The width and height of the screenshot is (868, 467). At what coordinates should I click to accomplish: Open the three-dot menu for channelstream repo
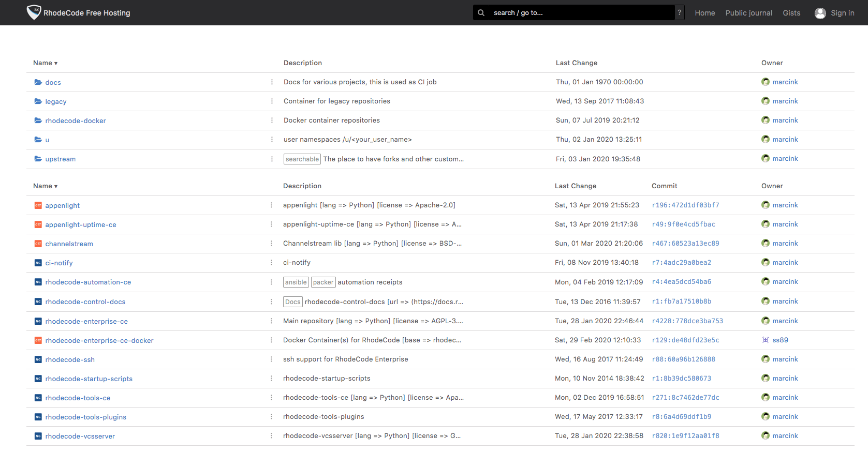271,244
